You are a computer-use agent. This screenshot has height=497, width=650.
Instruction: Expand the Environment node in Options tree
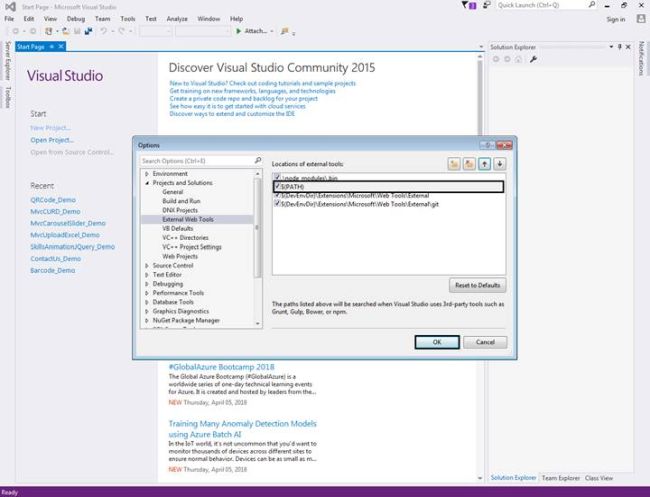pyautogui.click(x=147, y=174)
